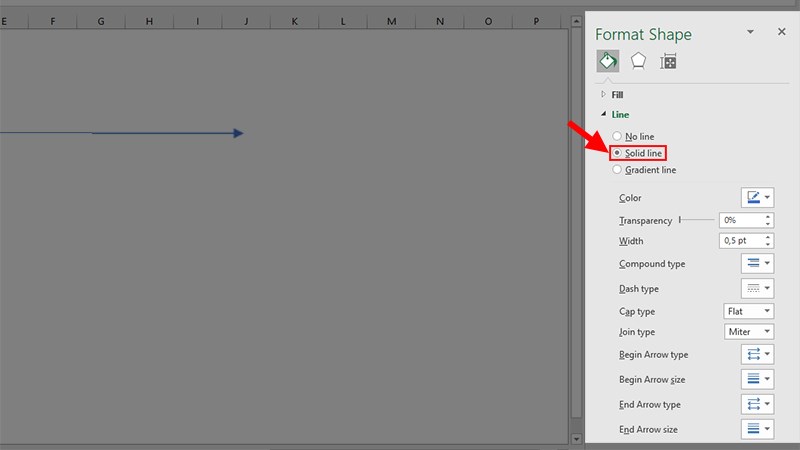
Task: Increase Transparency with the up spinner
Action: (768, 217)
